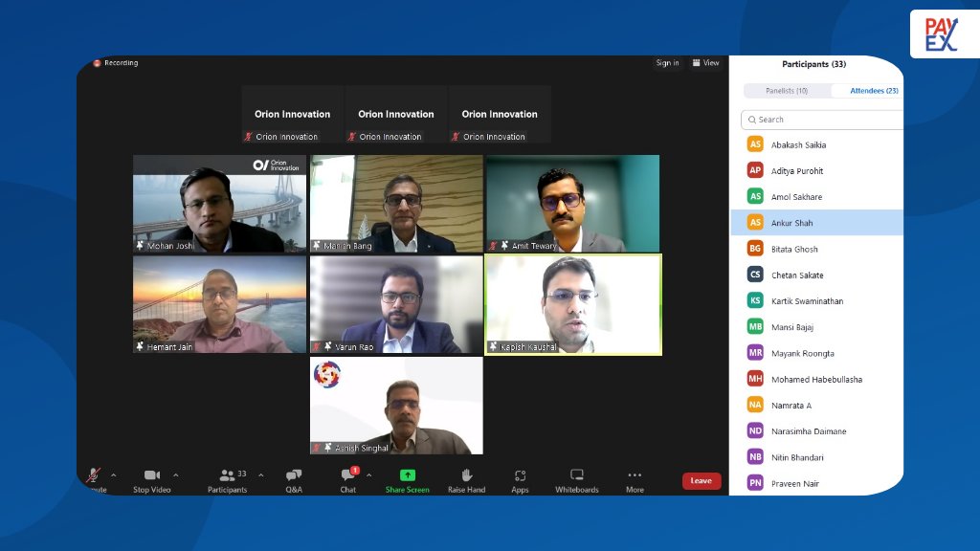Click the Recording indicator
This screenshot has height=551, width=980.
coord(116,63)
